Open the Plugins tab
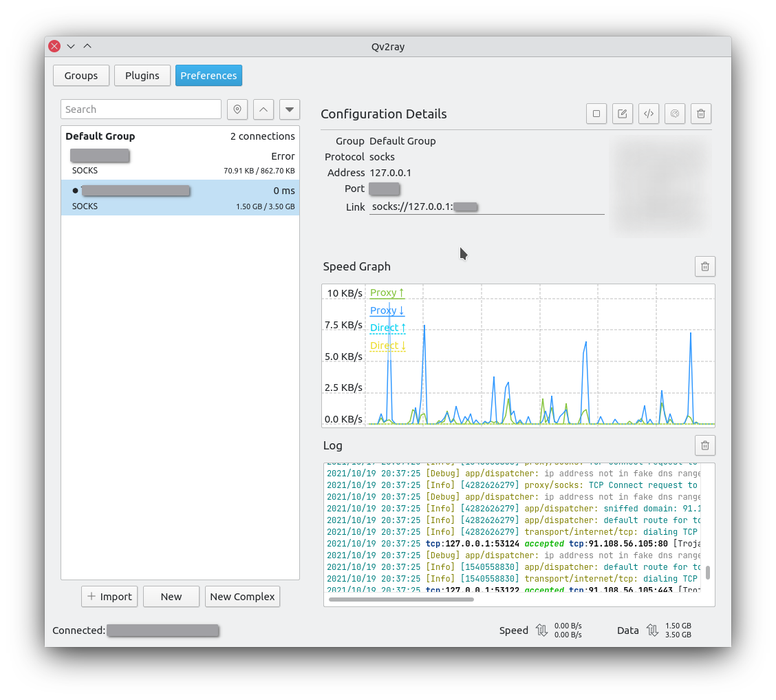The width and height of the screenshot is (776, 700). coord(142,76)
